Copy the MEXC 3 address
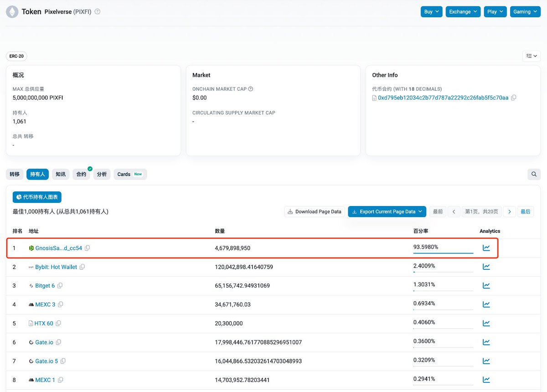This screenshot has width=547, height=392. tap(61, 304)
